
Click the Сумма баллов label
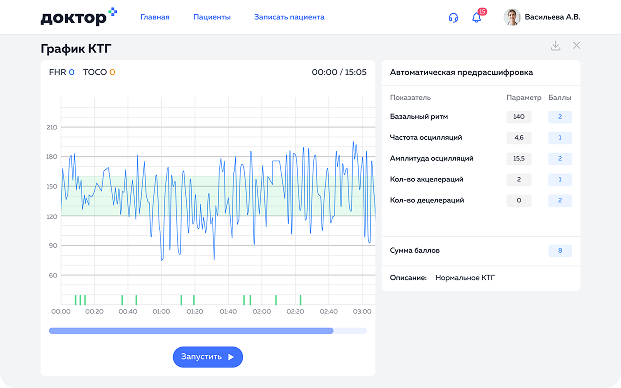(x=415, y=251)
